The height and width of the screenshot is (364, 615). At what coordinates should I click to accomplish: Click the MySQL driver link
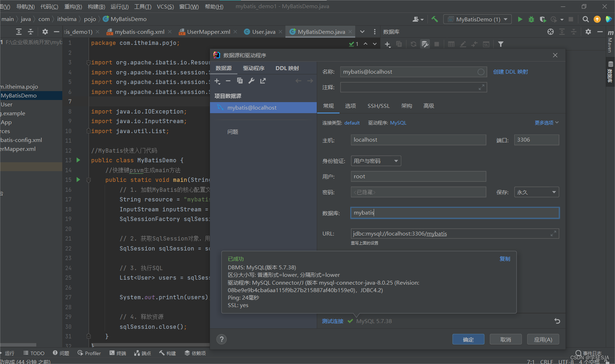pyautogui.click(x=398, y=123)
